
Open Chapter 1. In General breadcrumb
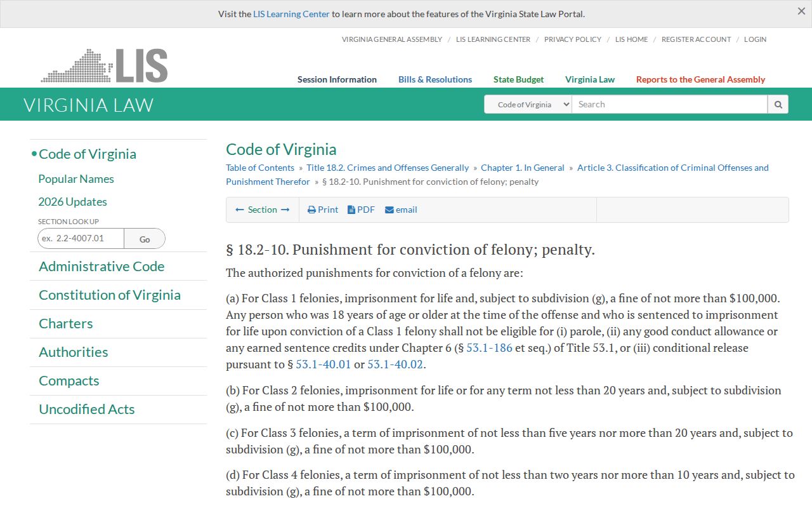pyautogui.click(x=523, y=168)
